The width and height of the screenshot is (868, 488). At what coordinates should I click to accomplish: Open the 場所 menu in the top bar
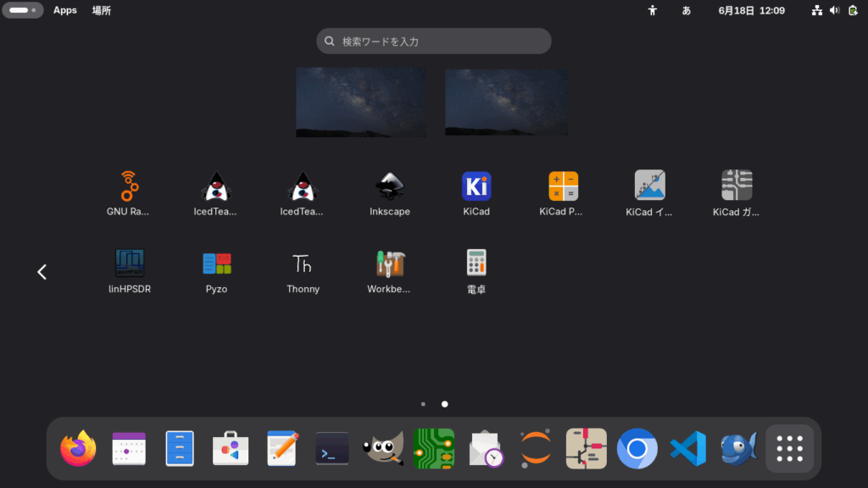click(x=102, y=10)
